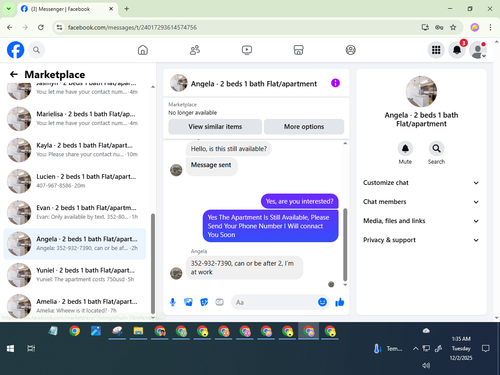500x375 pixels.
Task: Click the 'Yes, are you interested?' message
Action: click(299, 201)
